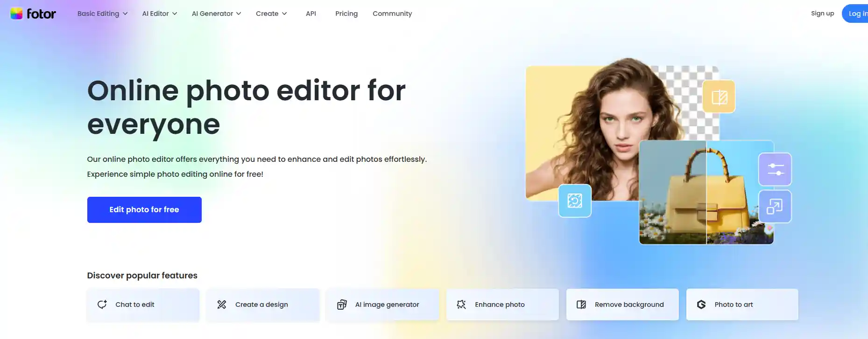
Task: Expand the Create menu chevron
Action: click(x=284, y=14)
